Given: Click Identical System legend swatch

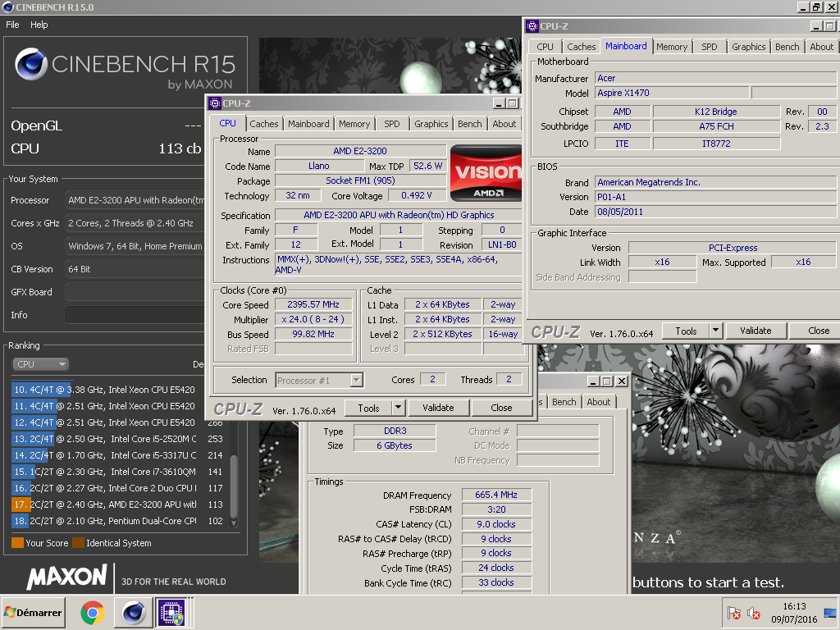Looking at the screenshot, I should click(x=78, y=543).
